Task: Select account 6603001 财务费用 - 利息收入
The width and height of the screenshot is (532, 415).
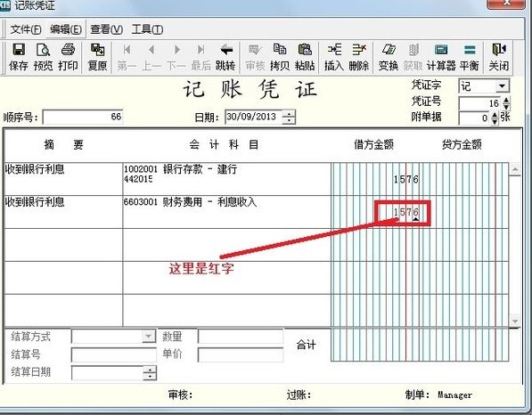Action: [x=226, y=212]
